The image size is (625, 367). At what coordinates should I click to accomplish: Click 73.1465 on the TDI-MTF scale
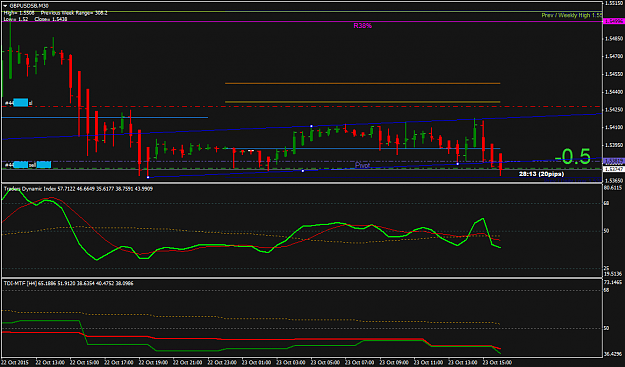coord(613,283)
